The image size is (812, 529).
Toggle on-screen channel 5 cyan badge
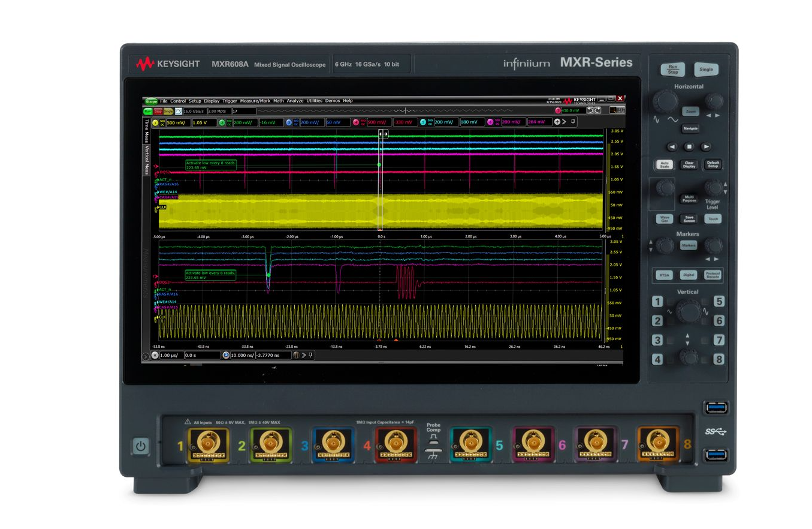[423, 122]
